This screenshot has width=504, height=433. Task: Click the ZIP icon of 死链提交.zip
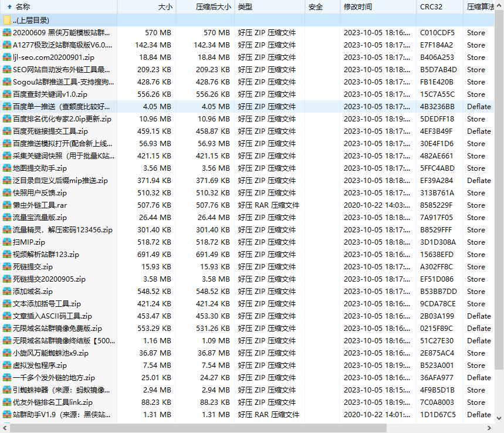click(8, 267)
